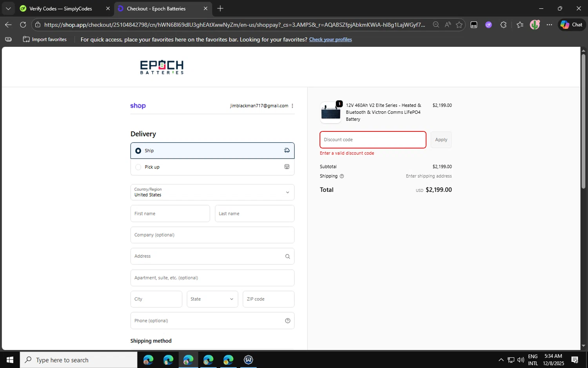Click the Apply discount button
This screenshot has height=368, width=588.
441,140
